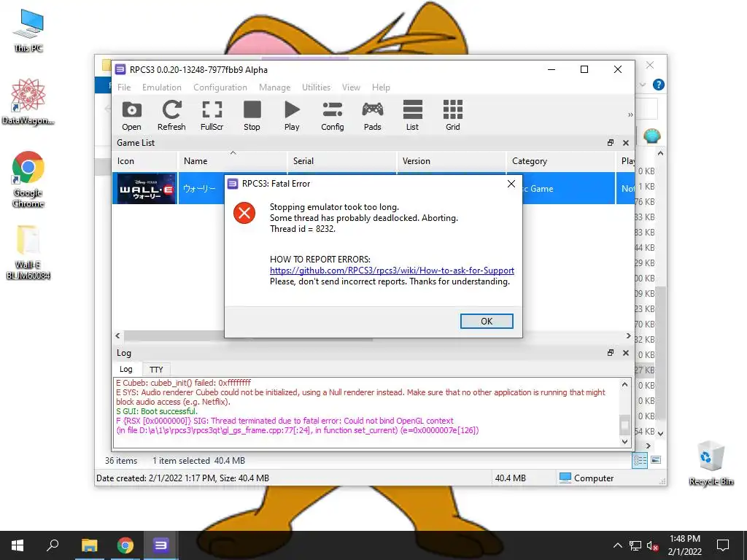
Task: Sort by the Name column header
Action: [x=233, y=161]
